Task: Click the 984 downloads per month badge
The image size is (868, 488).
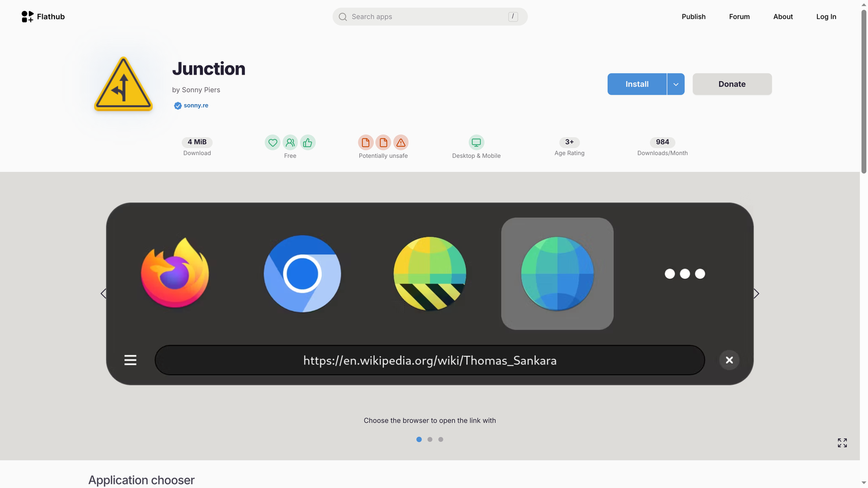Action: (663, 142)
